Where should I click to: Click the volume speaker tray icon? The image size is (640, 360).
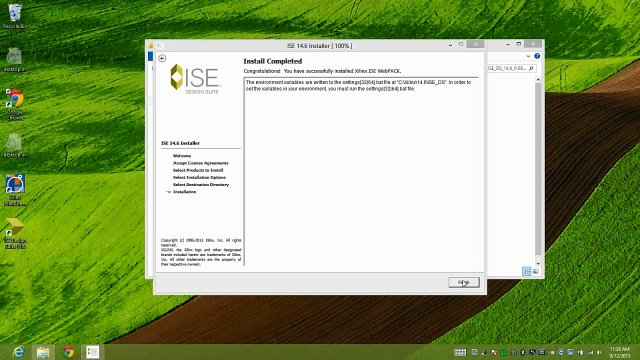[x=600, y=352]
